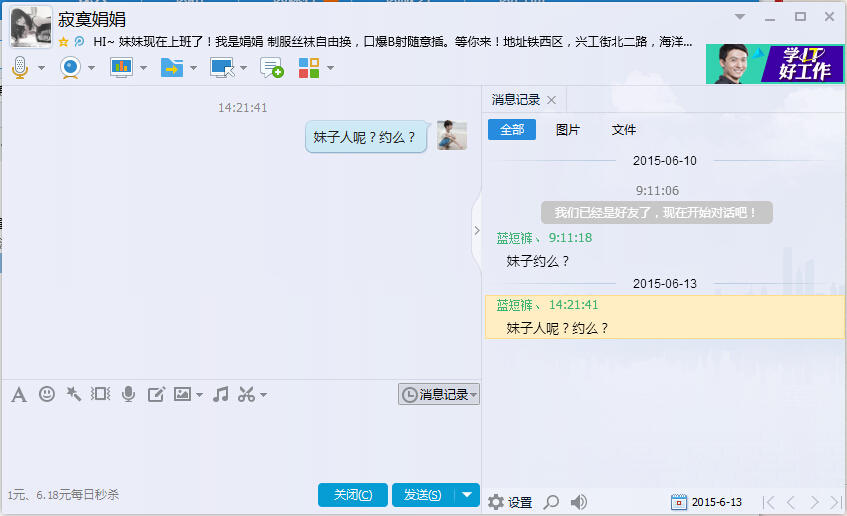Toggle the 消息记录 history button
Viewport: 847px width, 516px height.
[439, 394]
